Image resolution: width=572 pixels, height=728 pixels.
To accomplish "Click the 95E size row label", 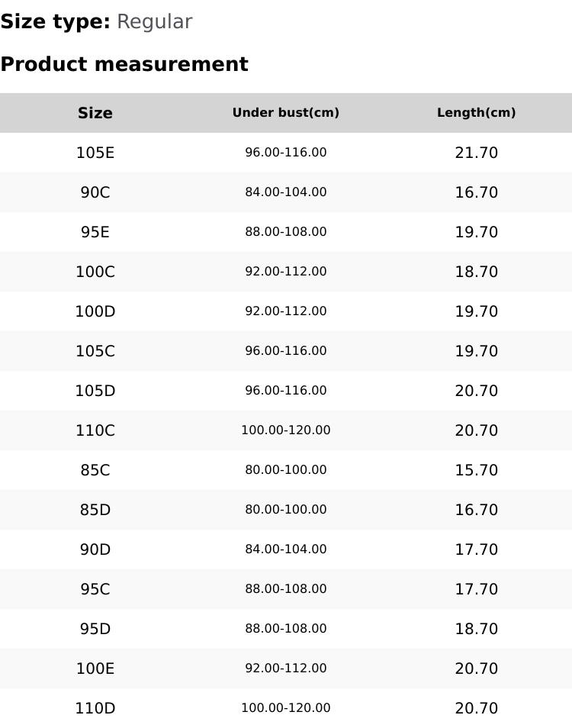I will [x=95, y=232].
